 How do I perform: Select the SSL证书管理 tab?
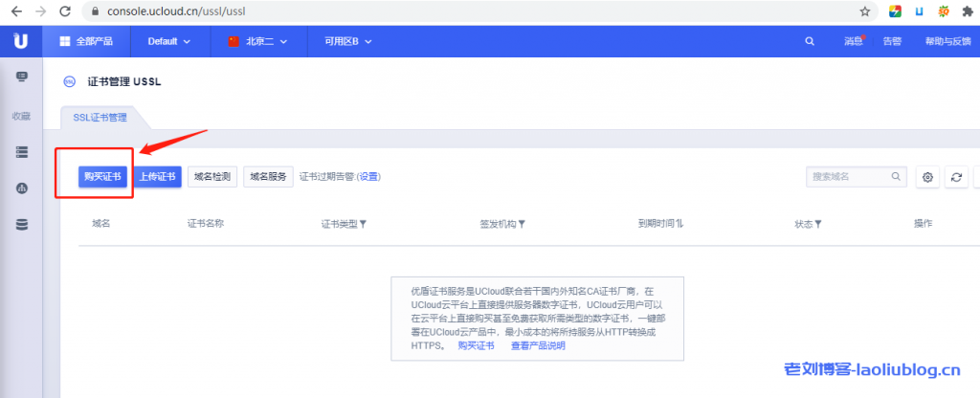100,118
